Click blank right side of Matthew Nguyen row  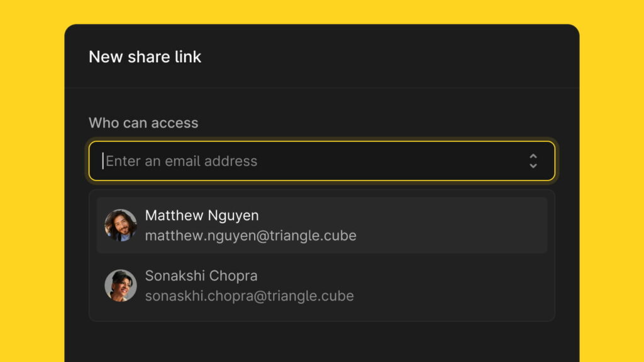coord(452,226)
